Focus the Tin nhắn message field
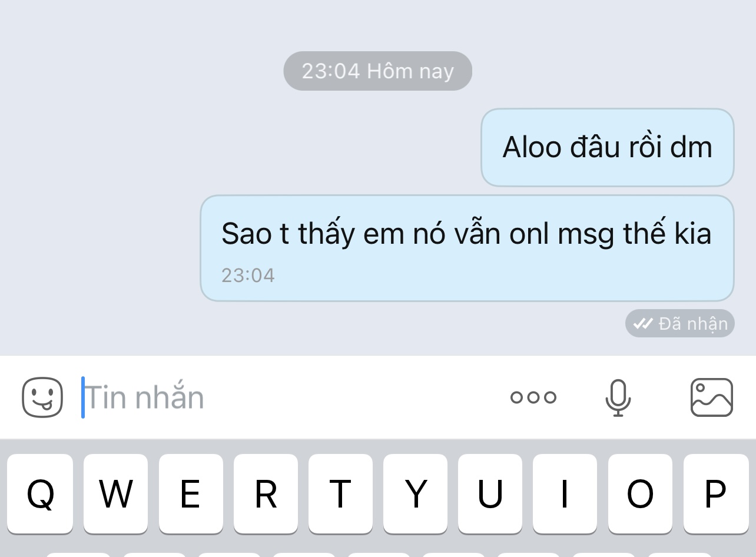Screen dimensions: 756x557 (289, 397)
